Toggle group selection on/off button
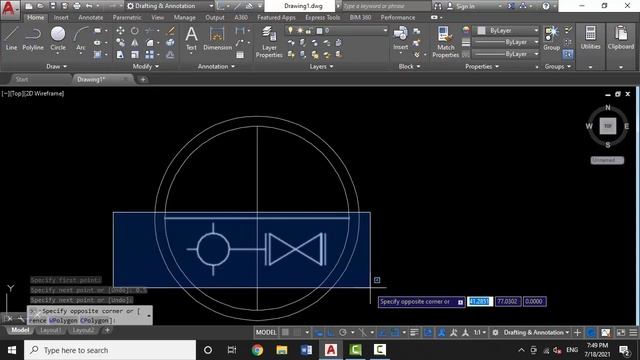The image size is (640, 360). tap(568, 54)
